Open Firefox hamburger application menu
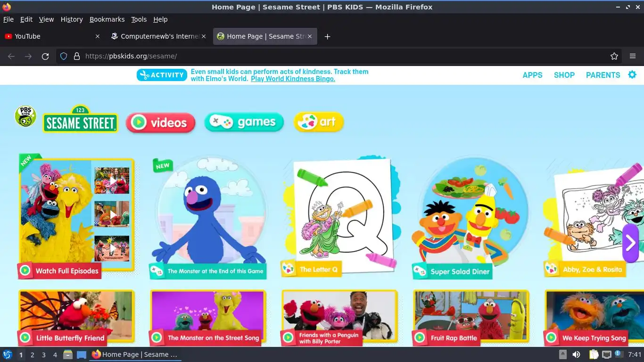This screenshot has width=644, height=362. (x=633, y=56)
